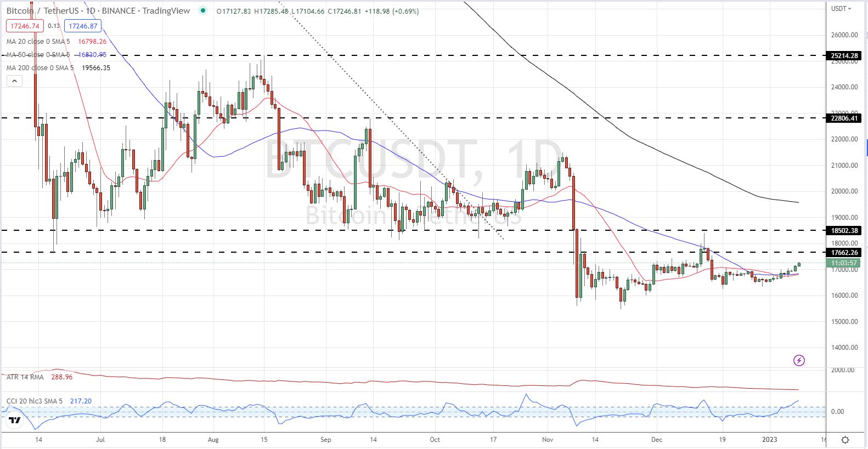The image size is (868, 449).
Task: Click the 16000.00 price axis label
Action: pyautogui.click(x=844, y=295)
